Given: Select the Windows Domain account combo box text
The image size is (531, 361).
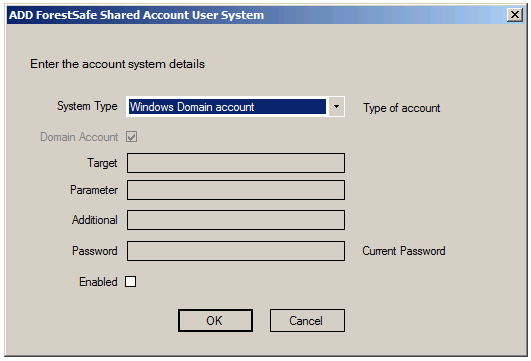Looking at the screenshot, I should (227, 107).
